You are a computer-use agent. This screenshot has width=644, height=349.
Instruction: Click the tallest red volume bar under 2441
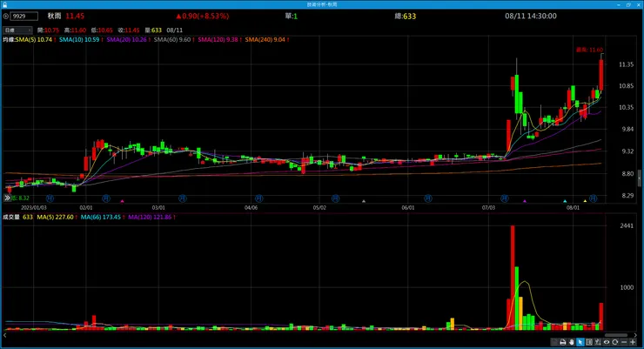(x=513, y=278)
